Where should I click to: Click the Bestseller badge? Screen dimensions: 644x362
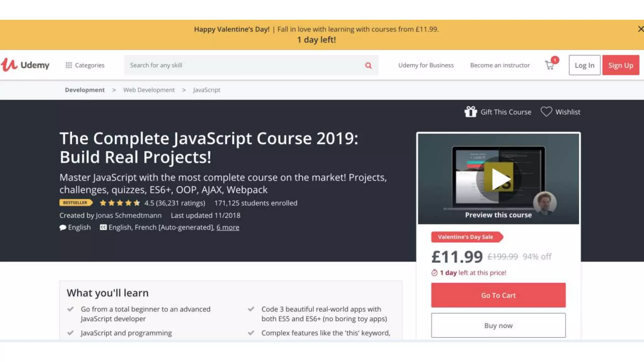click(75, 203)
